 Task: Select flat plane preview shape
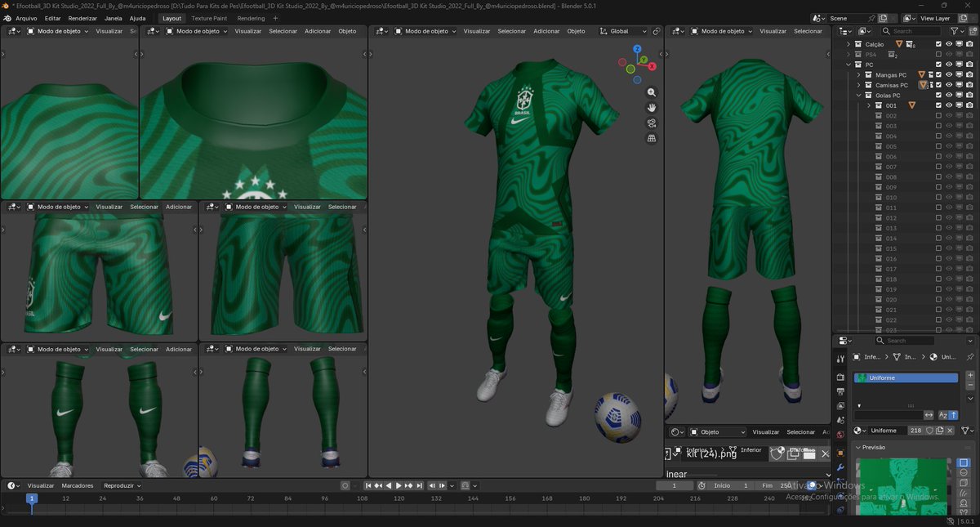coord(964,462)
